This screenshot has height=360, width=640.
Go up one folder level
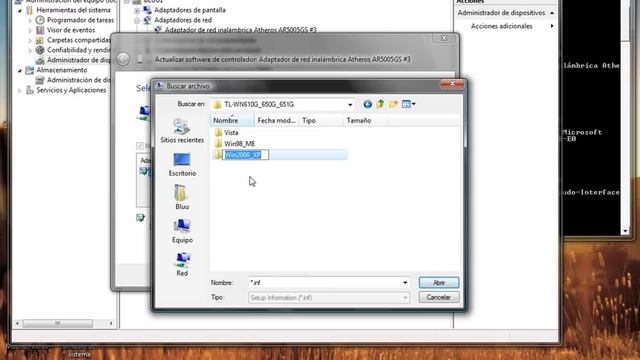click(x=380, y=104)
